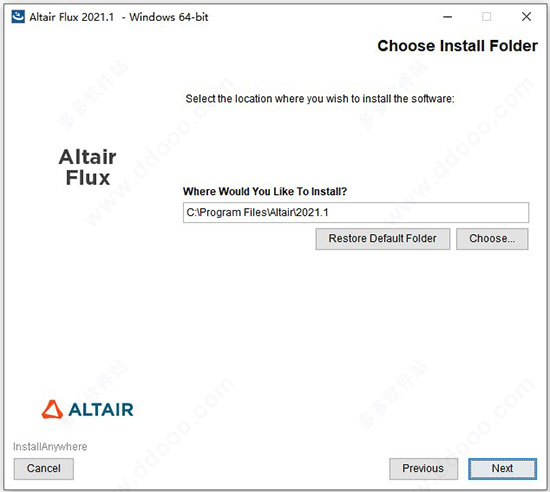Click the window title 'Altair Flux 2021.1'

tap(72, 17)
